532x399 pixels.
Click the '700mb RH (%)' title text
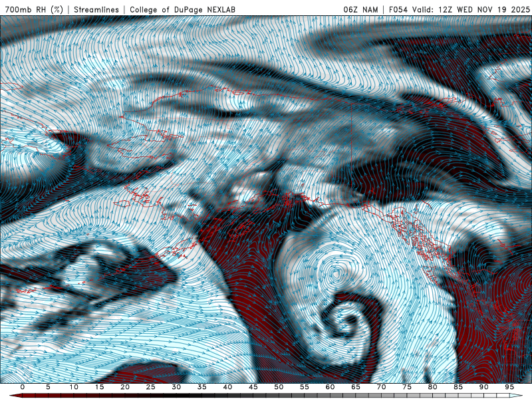(35, 9)
